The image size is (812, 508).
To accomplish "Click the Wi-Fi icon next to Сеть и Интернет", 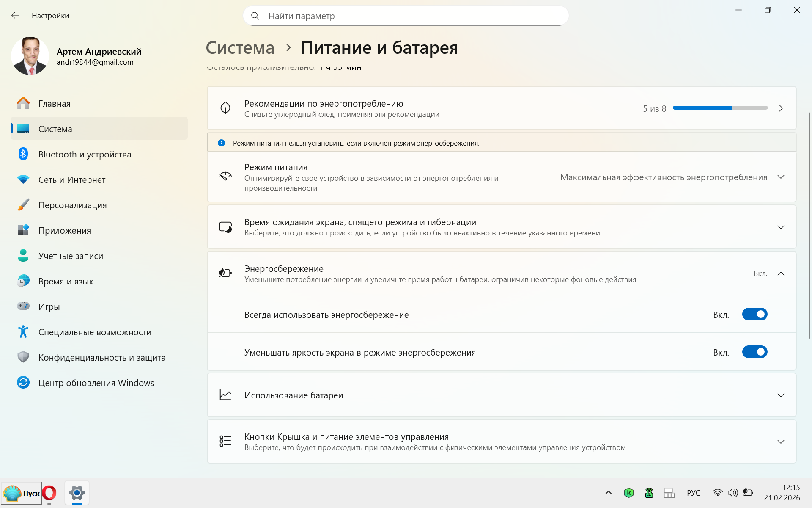I will coord(23,179).
